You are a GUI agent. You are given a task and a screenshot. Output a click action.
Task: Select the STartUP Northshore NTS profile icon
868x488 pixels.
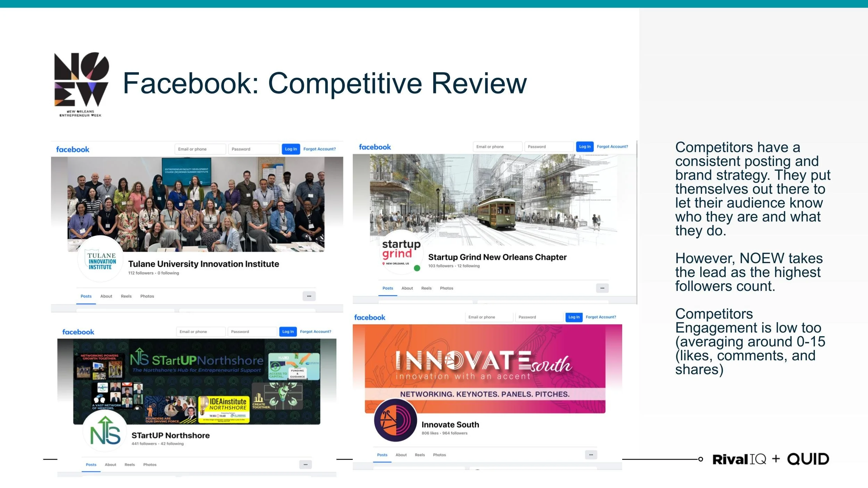[105, 431]
